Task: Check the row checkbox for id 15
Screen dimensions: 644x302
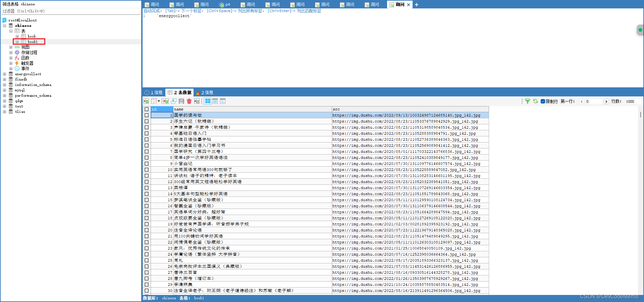Action: 147,200
